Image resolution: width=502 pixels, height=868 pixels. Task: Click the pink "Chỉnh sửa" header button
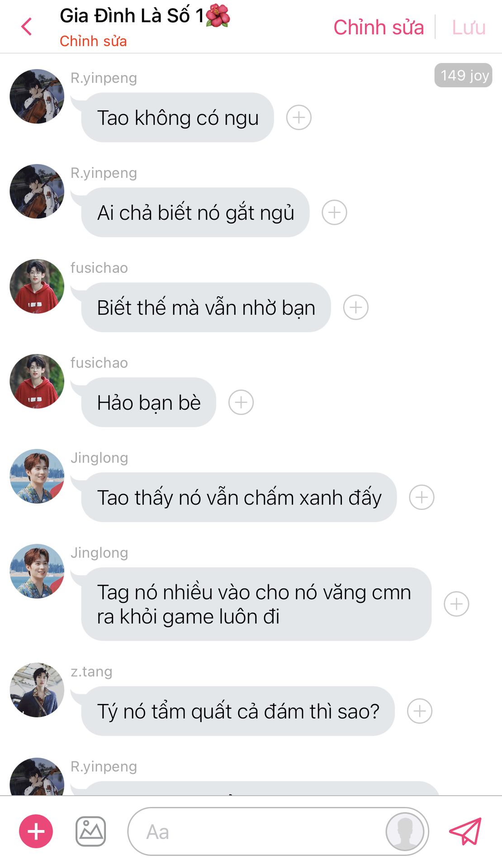pos(379,27)
